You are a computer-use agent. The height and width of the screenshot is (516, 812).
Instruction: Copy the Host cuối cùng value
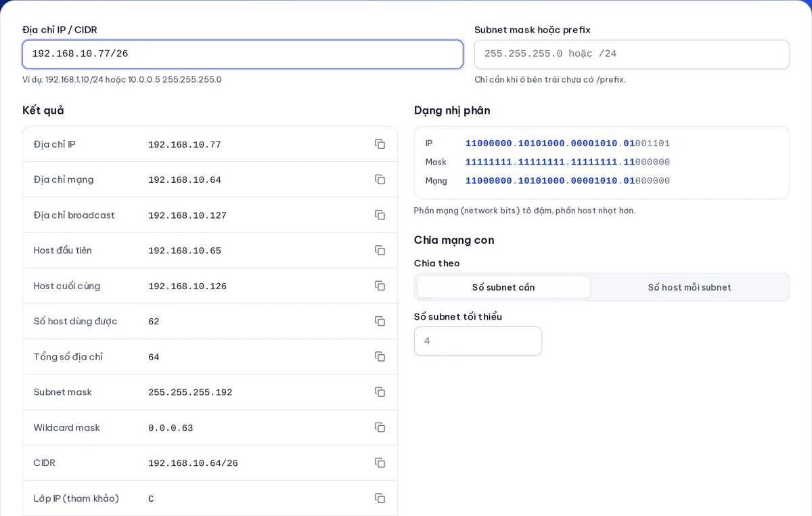(380, 286)
